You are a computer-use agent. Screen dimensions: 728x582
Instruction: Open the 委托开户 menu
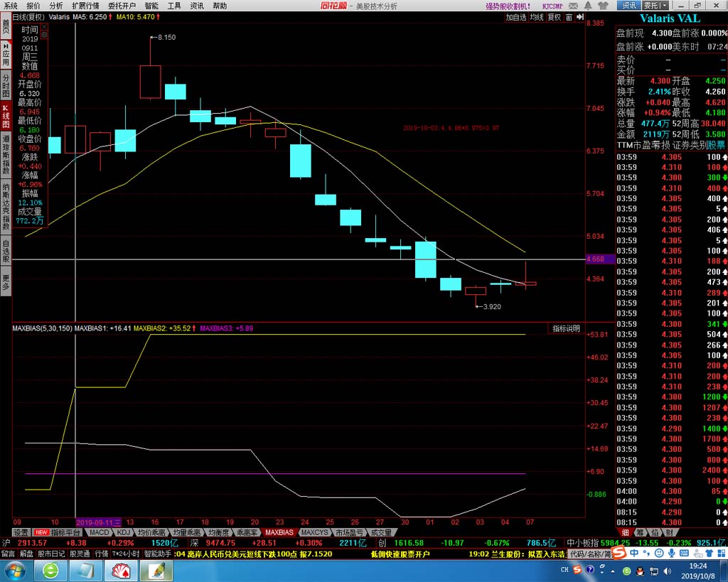coord(122,6)
